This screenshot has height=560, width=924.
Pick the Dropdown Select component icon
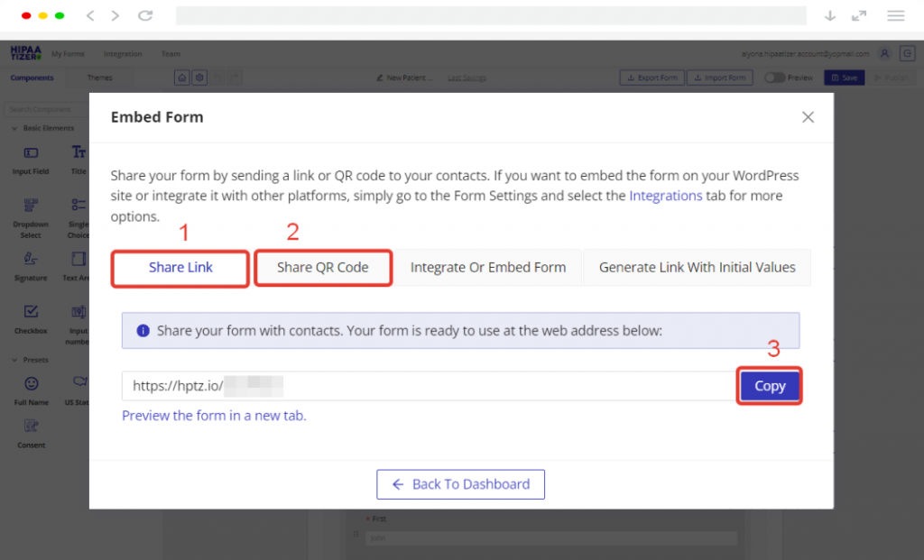coord(31,205)
